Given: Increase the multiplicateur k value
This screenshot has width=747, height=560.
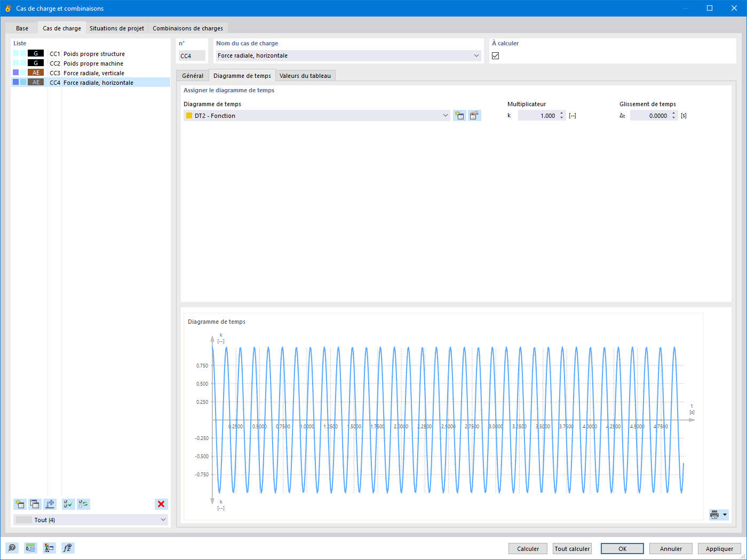Looking at the screenshot, I should 562,113.
